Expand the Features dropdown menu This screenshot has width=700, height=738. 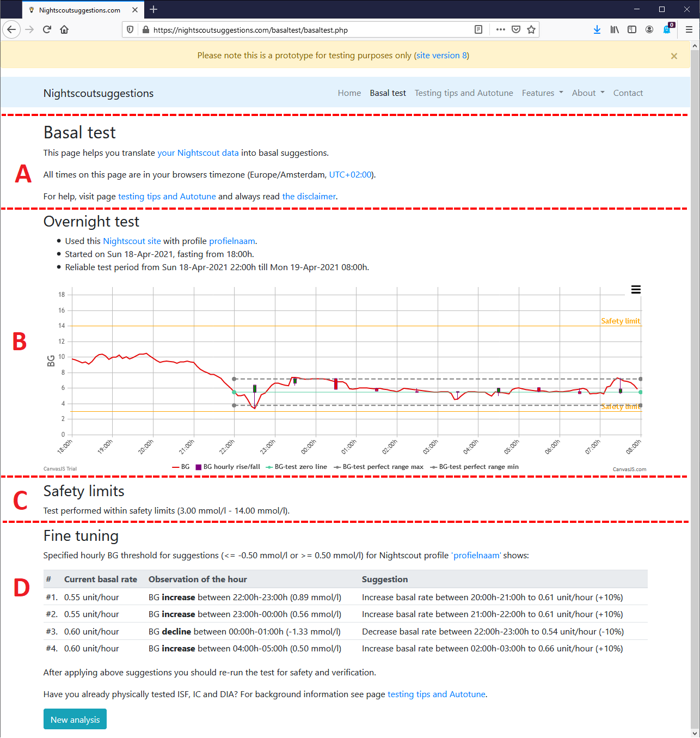[542, 93]
